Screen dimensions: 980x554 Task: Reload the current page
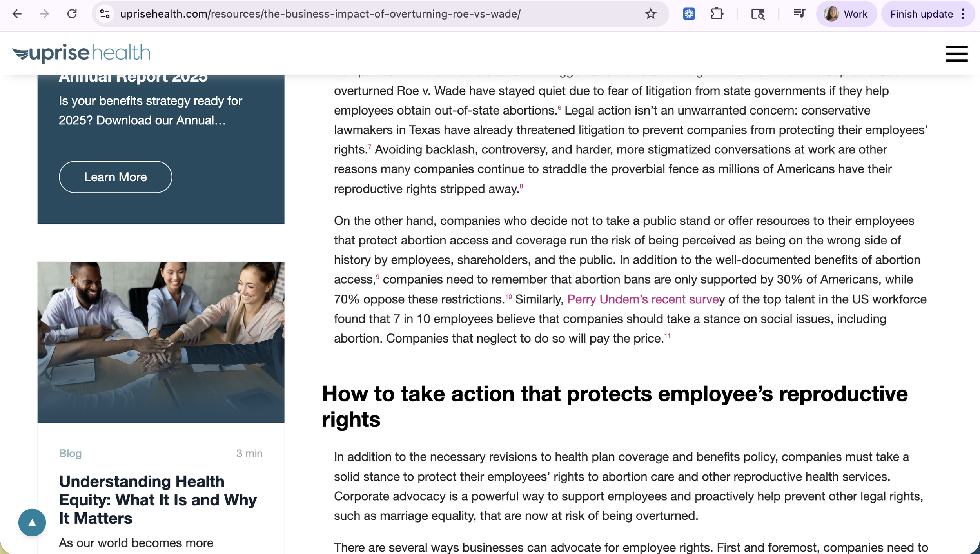(73, 14)
